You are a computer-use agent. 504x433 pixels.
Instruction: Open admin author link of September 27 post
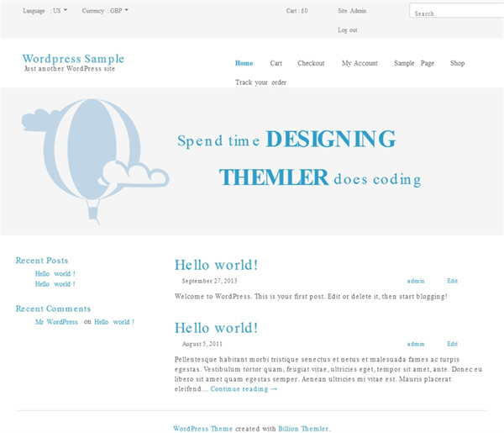click(416, 281)
